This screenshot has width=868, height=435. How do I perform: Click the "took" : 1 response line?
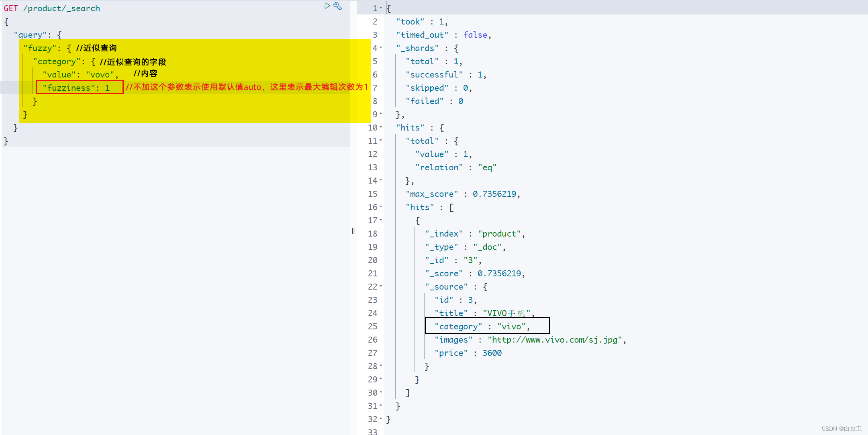click(422, 22)
